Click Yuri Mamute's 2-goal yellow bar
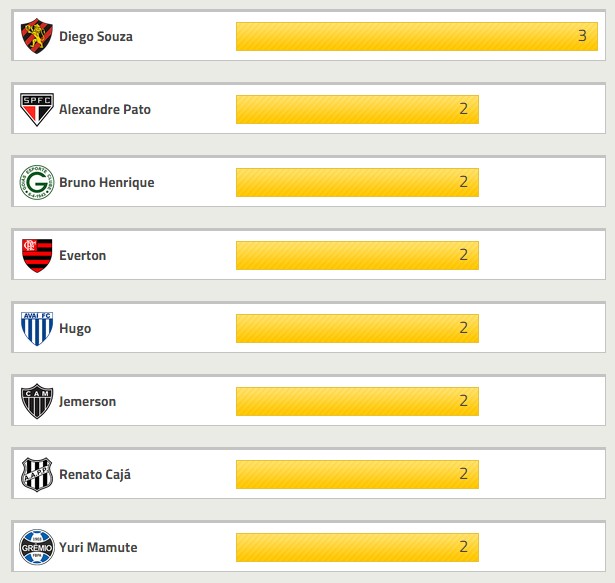The height and width of the screenshot is (583, 615). click(x=357, y=548)
